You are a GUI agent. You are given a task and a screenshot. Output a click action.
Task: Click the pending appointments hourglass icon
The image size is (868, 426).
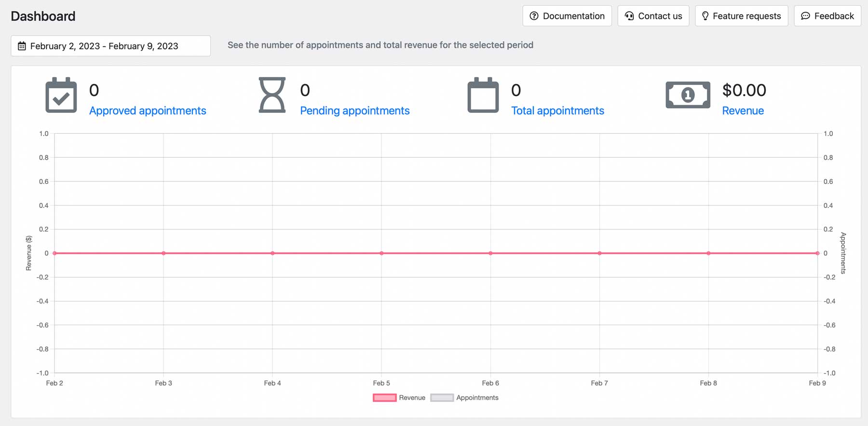272,95
